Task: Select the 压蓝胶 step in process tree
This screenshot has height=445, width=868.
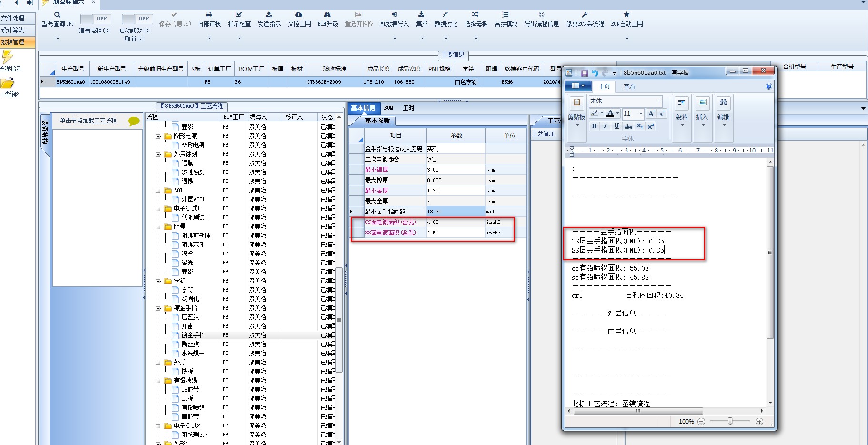Action: pos(190,317)
